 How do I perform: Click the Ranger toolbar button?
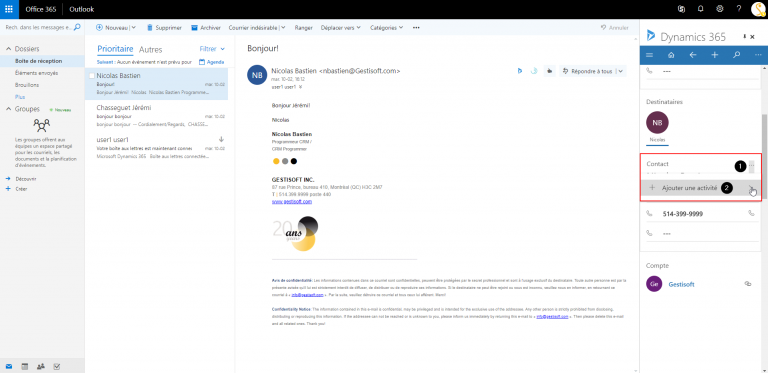[304, 28]
